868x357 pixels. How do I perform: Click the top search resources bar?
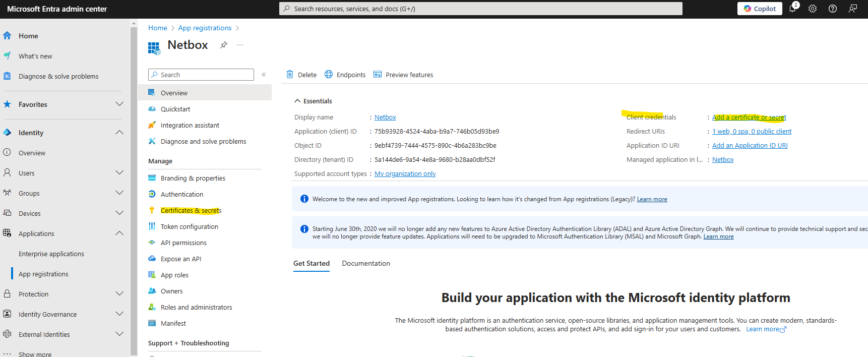click(481, 9)
